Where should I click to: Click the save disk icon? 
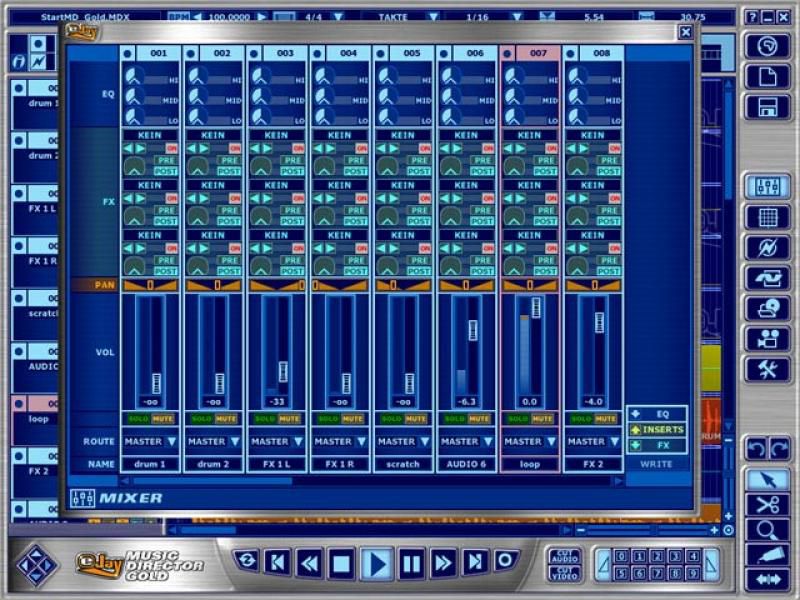pos(767,107)
